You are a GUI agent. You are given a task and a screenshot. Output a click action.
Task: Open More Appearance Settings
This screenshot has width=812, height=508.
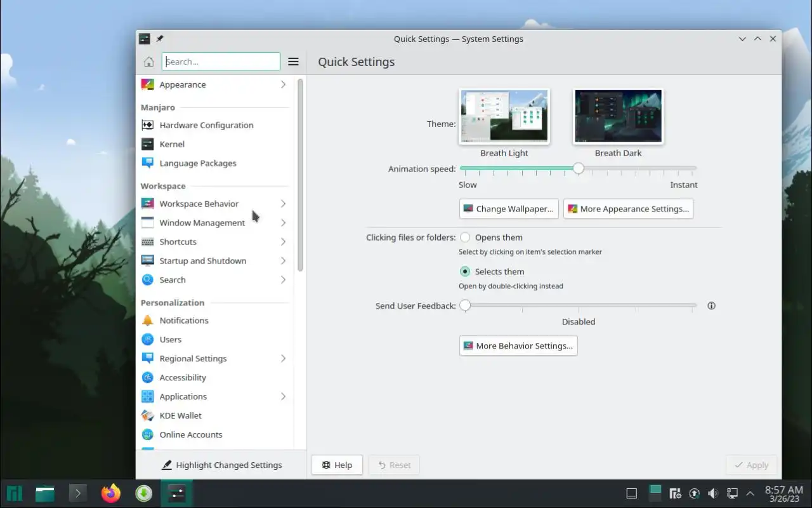(628, 209)
